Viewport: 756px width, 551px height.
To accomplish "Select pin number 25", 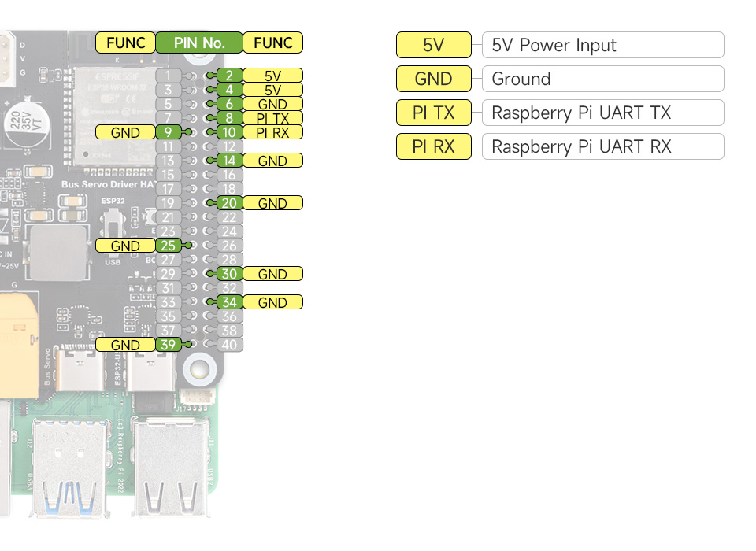I will [169, 246].
